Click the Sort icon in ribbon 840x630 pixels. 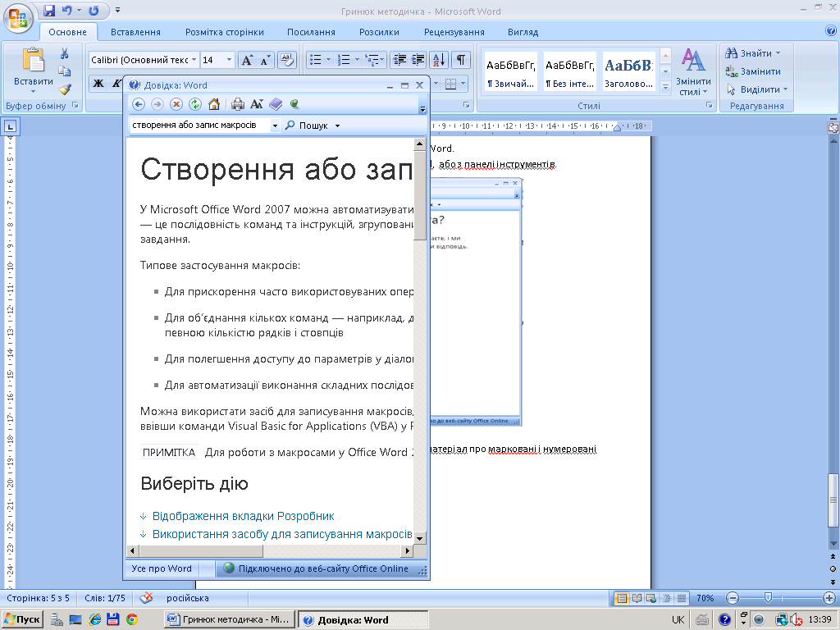[x=439, y=60]
